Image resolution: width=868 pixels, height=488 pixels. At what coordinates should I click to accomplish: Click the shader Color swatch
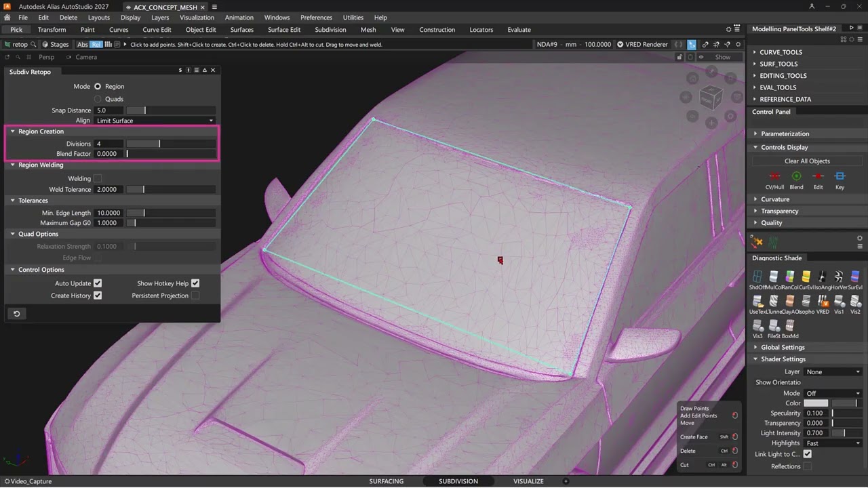point(816,403)
